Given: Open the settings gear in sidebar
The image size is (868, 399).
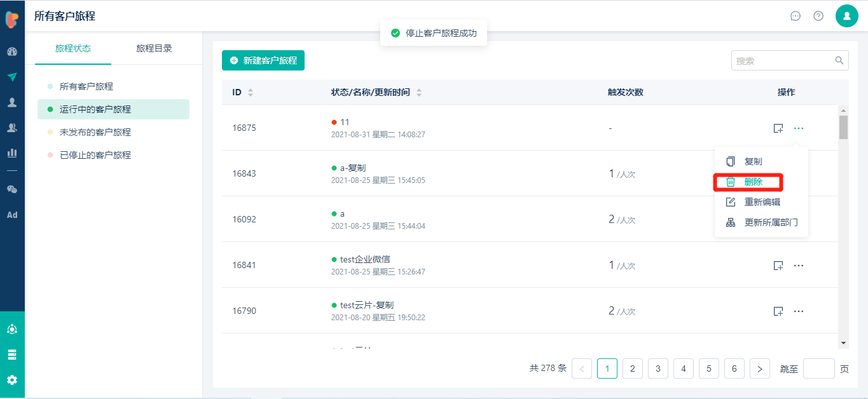Looking at the screenshot, I should click(12, 380).
